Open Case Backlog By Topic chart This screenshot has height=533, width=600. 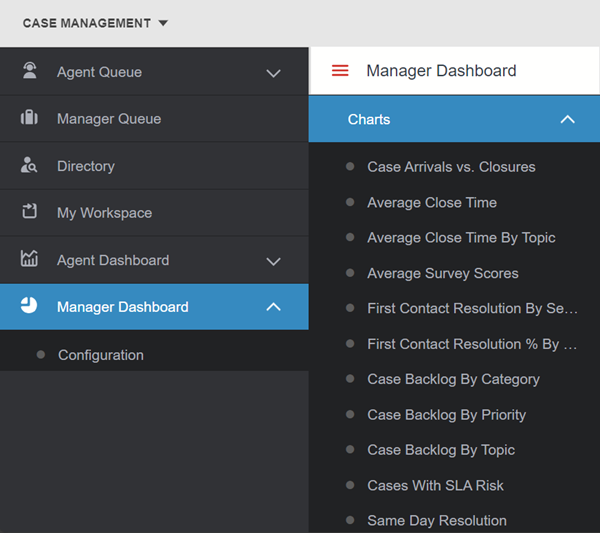coord(441,450)
